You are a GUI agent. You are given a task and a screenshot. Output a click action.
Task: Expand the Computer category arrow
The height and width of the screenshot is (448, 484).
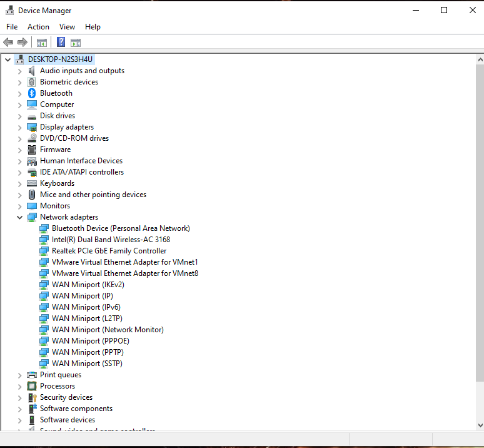20,105
